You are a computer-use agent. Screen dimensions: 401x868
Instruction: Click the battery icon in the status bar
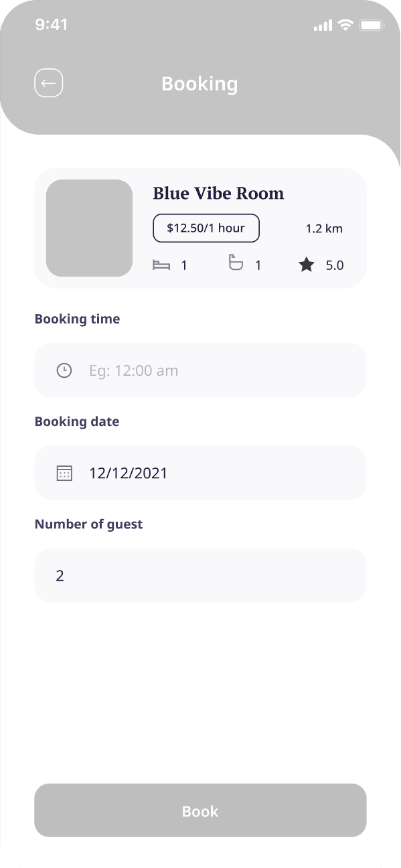tap(371, 25)
